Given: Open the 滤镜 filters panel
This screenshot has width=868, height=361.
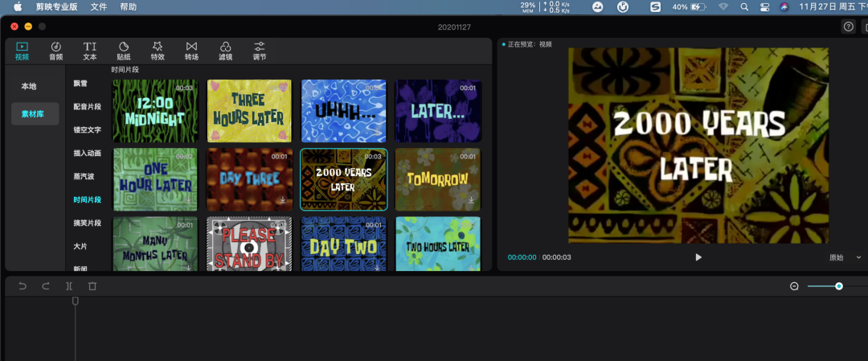Looking at the screenshot, I should click(226, 51).
